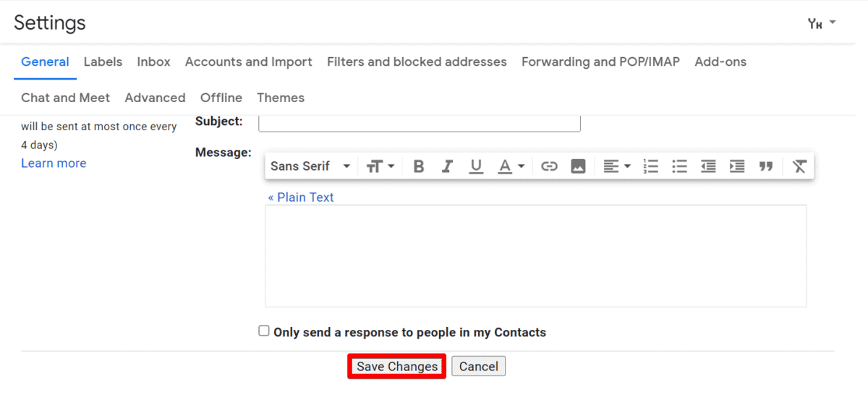Insert an image into the message
This screenshot has width=868, height=408.
tap(578, 166)
